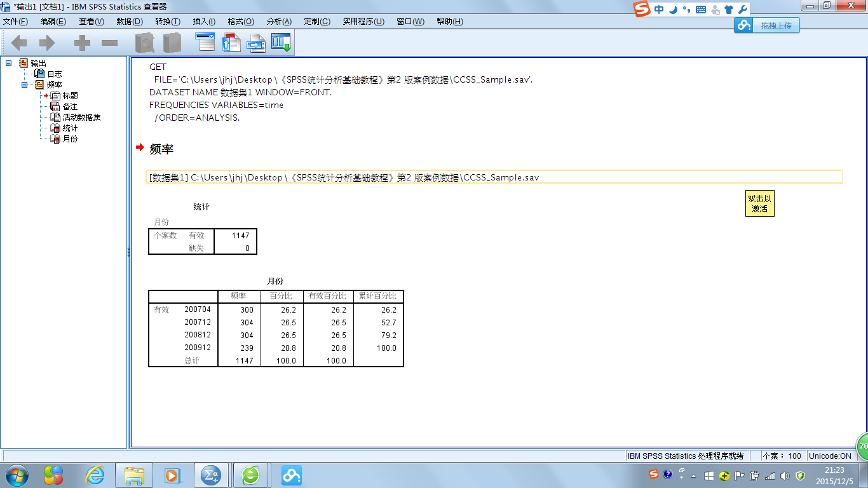
Task: Click the document with right arrow toolbar icon
Action: click(255, 43)
